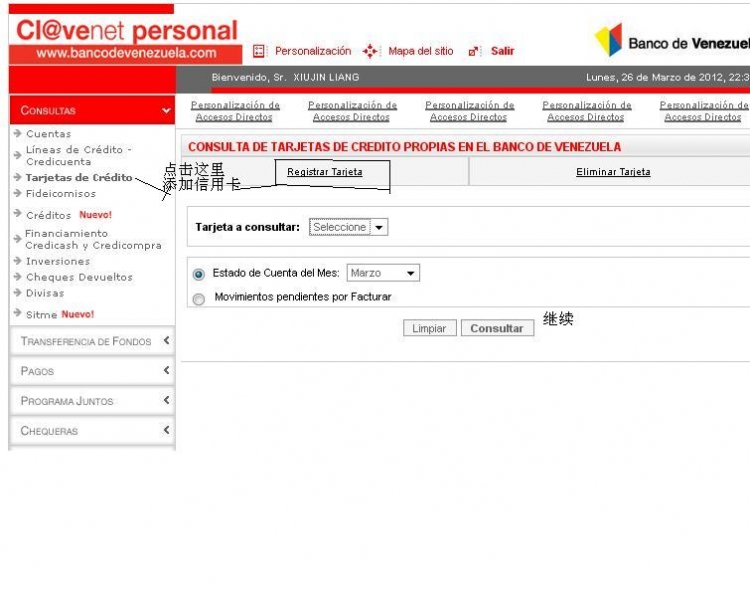Open Sitme Nuevo! menu item
Image resolution: width=750 pixels, height=589 pixels.
(x=60, y=314)
